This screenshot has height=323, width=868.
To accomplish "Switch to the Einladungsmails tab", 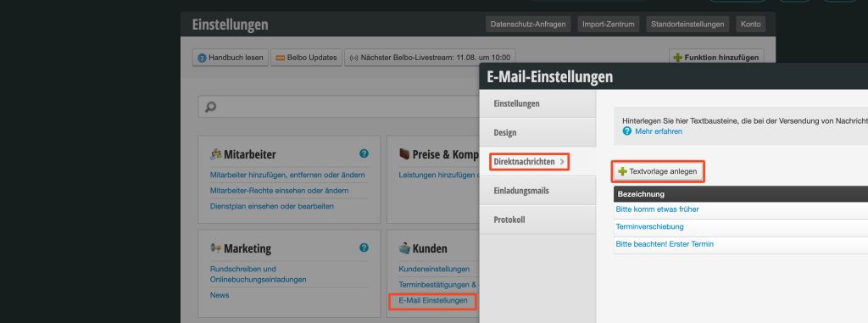I will [x=537, y=191].
